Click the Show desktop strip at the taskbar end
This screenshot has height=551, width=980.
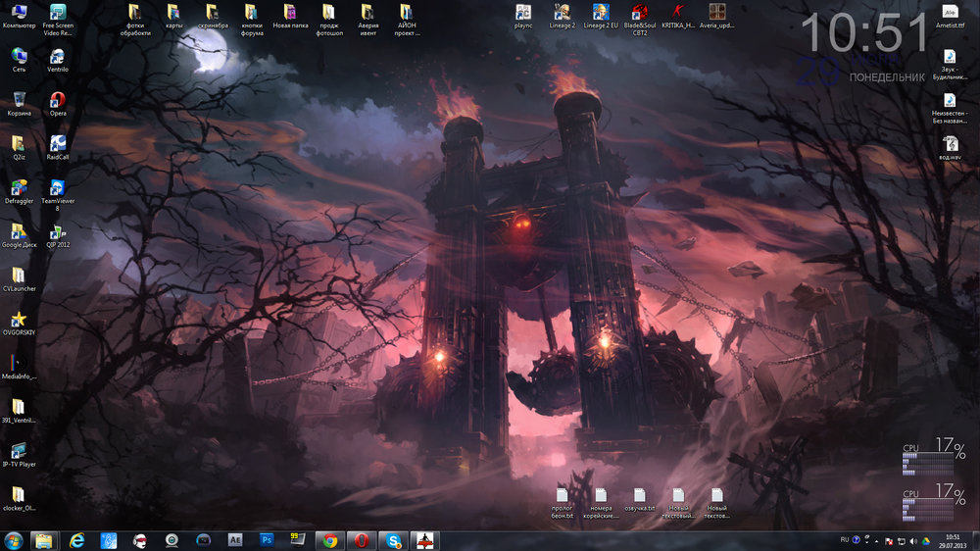click(976, 540)
